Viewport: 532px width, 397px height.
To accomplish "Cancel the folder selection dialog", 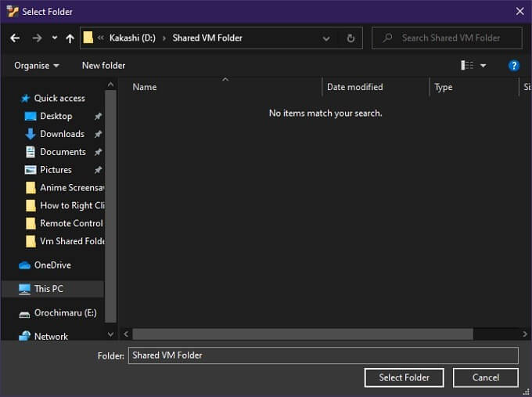I will pos(486,377).
